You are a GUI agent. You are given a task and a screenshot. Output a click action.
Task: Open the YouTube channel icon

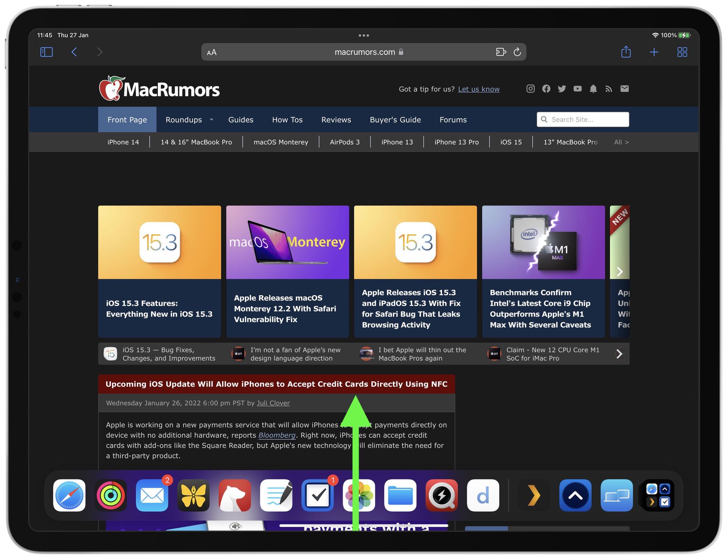[x=577, y=89]
